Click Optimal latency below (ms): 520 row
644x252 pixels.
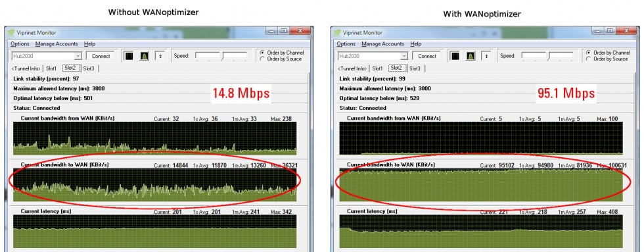[x=486, y=98]
